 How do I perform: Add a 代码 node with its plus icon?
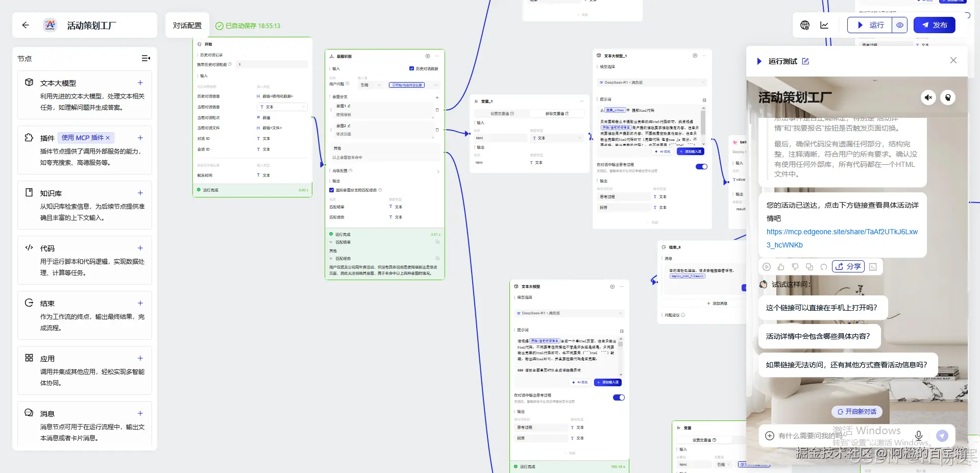point(140,248)
